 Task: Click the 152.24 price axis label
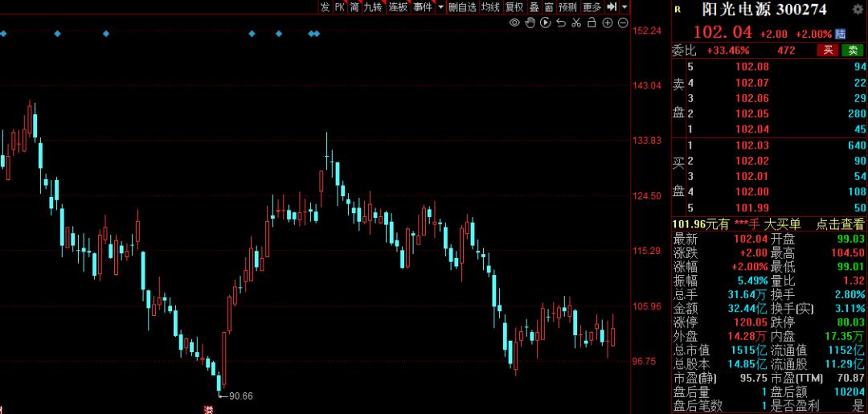tap(646, 31)
